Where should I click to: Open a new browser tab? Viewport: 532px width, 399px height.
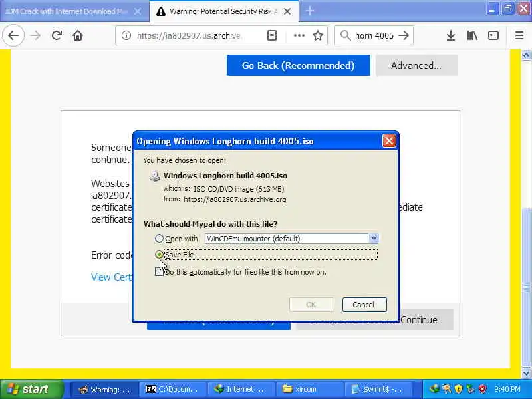pyautogui.click(x=309, y=11)
